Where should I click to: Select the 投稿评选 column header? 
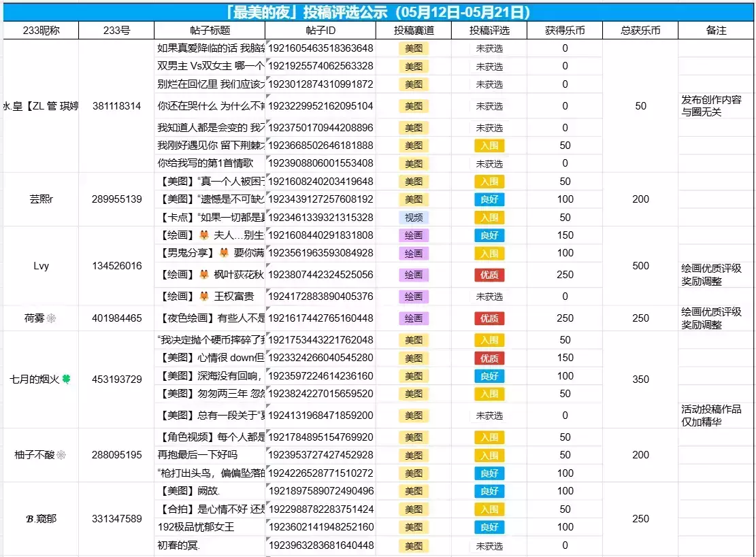489,31
